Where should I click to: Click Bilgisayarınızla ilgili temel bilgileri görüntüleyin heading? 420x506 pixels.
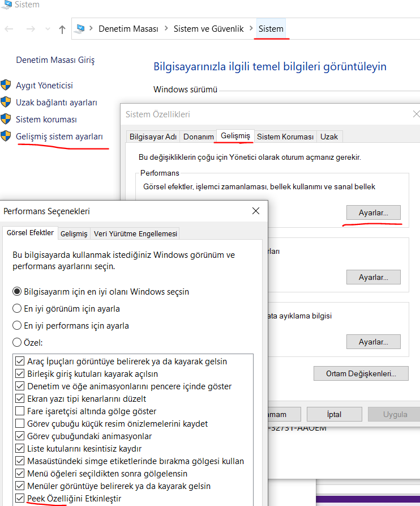click(270, 66)
